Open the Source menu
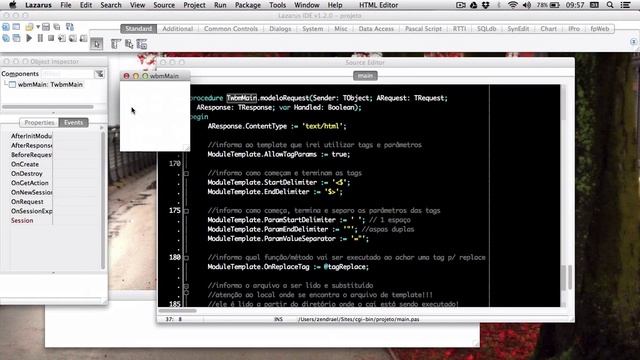Screen dimensions: 640x360 164,5
